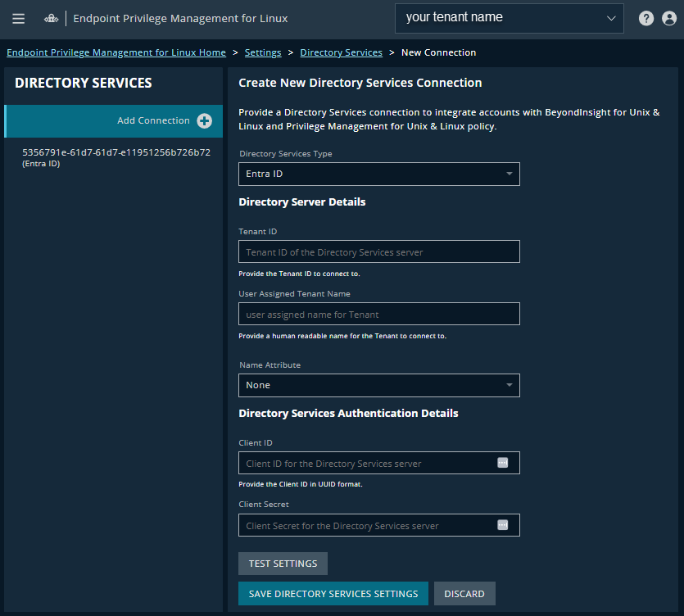The height and width of the screenshot is (616, 684).
Task: Focus the Client ID input field
Action: pos(379,463)
